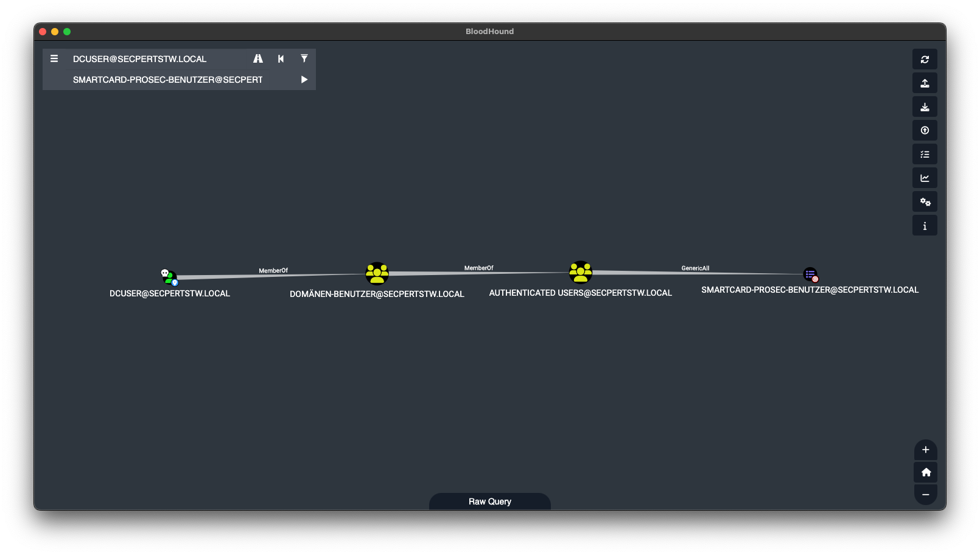980x555 pixels.
Task: Open the hamburger menu in the search bar
Action: [x=54, y=58]
